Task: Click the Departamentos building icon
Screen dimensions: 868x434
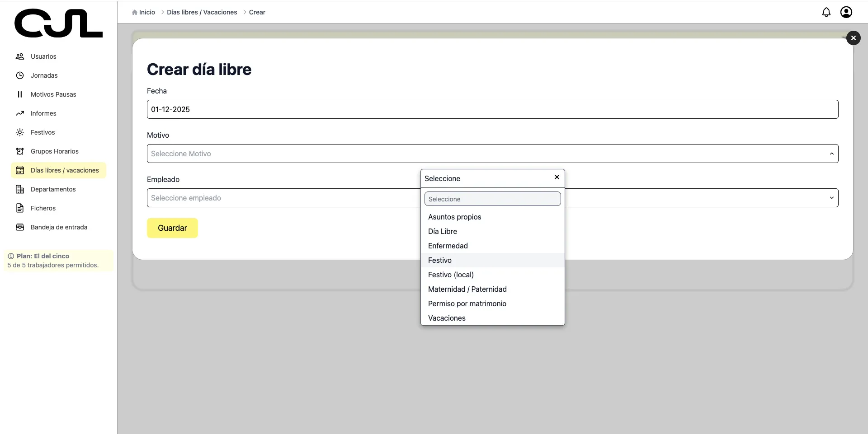Action: [20, 189]
